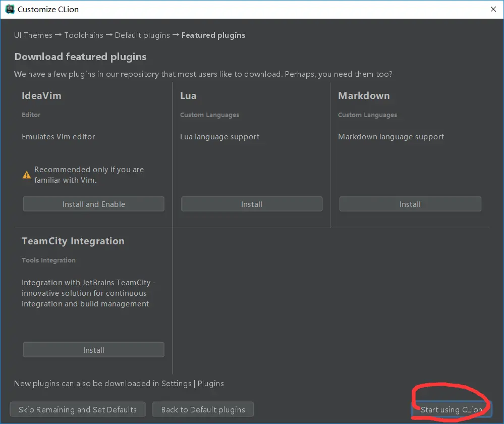Select Featured plugins breadcrumb step

pyautogui.click(x=213, y=35)
